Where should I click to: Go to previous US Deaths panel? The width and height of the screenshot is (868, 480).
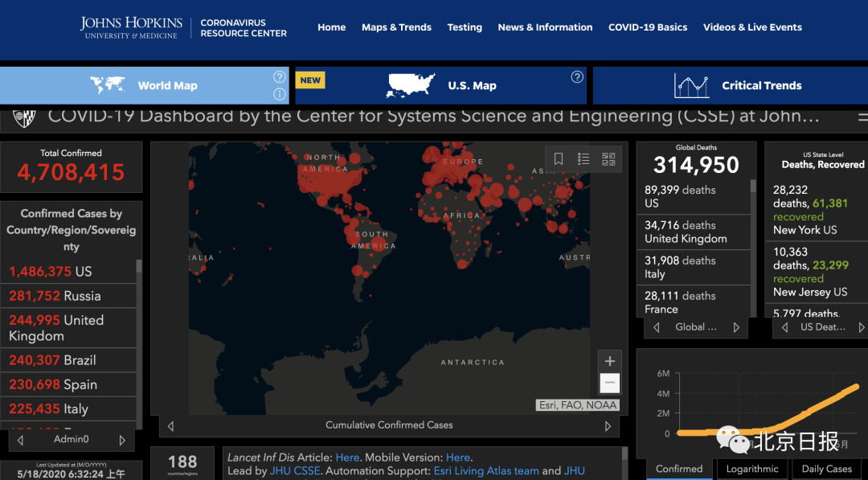click(785, 327)
